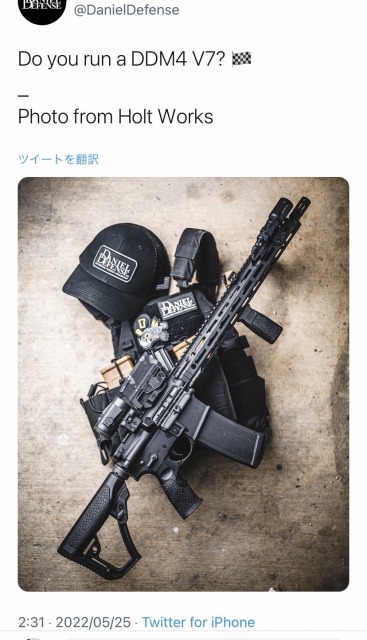Viewport: 367px width, 640px height.
Task: Open the attached rifle photo
Action: pos(183,384)
